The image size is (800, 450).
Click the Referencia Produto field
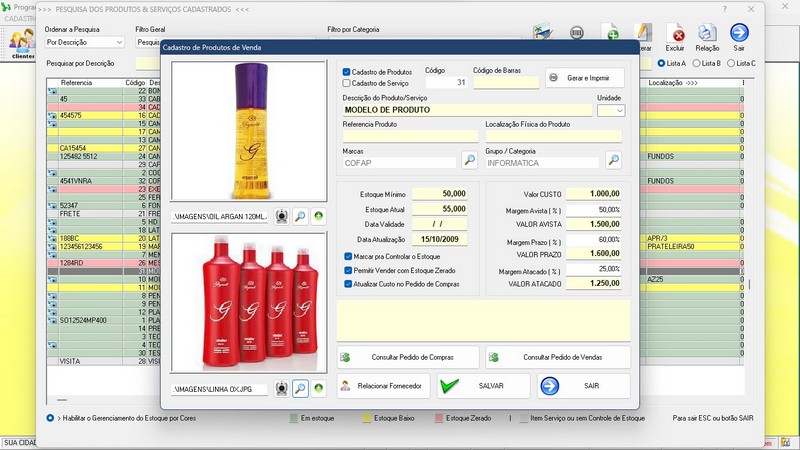click(x=410, y=136)
